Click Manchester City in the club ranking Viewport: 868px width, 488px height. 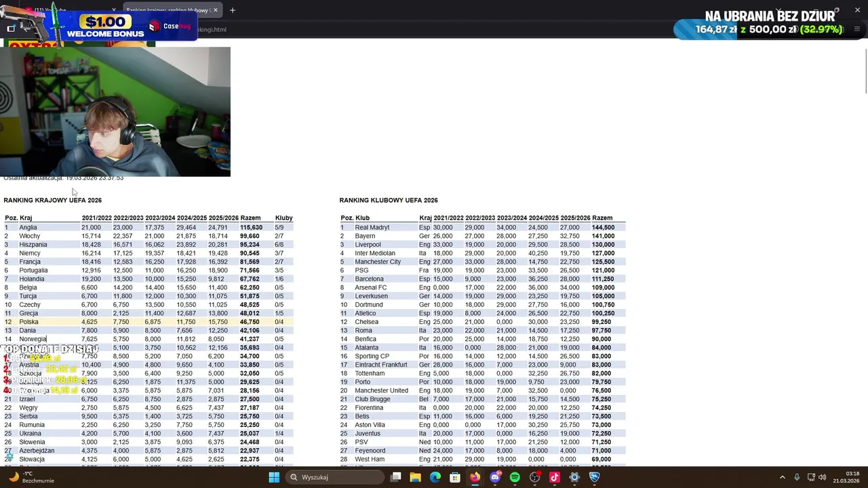click(x=378, y=262)
